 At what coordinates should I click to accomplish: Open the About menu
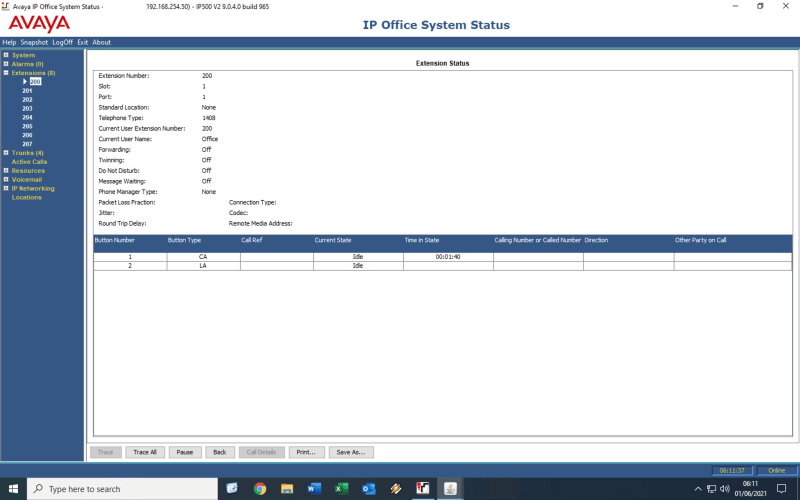point(102,42)
